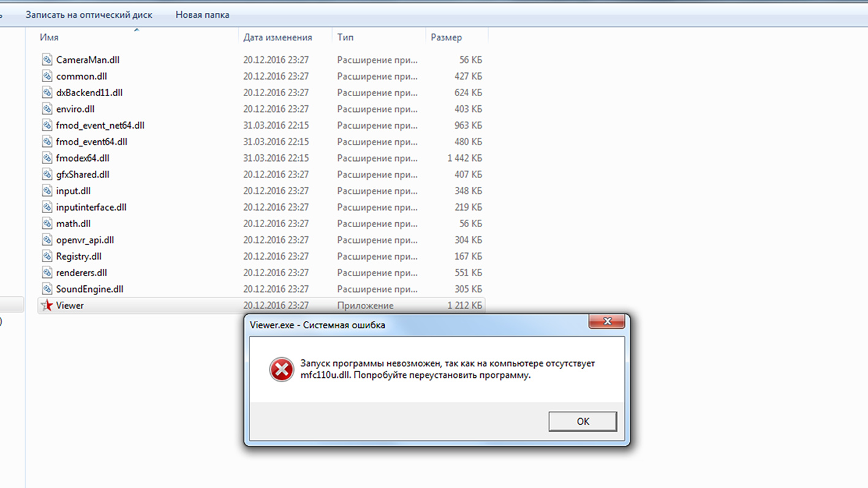This screenshot has height=488, width=868.
Task: Click "Записать на оптический диск" toolbar button
Action: [89, 15]
